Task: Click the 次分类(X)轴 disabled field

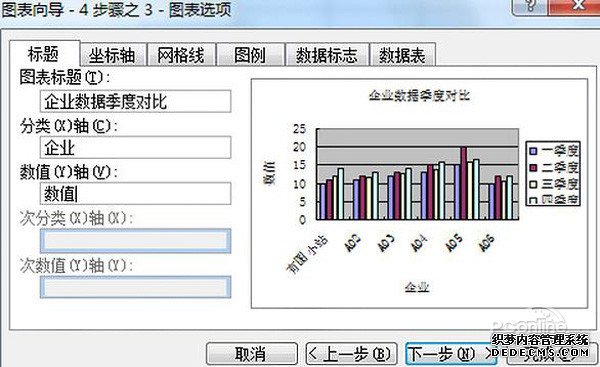Action: [x=135, y=241]
